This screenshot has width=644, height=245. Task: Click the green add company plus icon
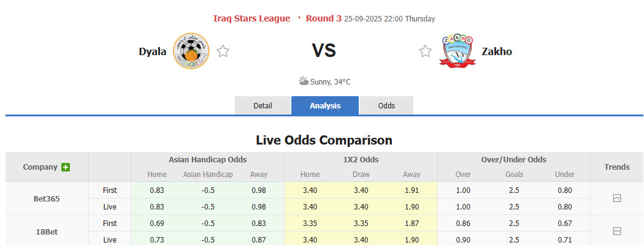66,167
